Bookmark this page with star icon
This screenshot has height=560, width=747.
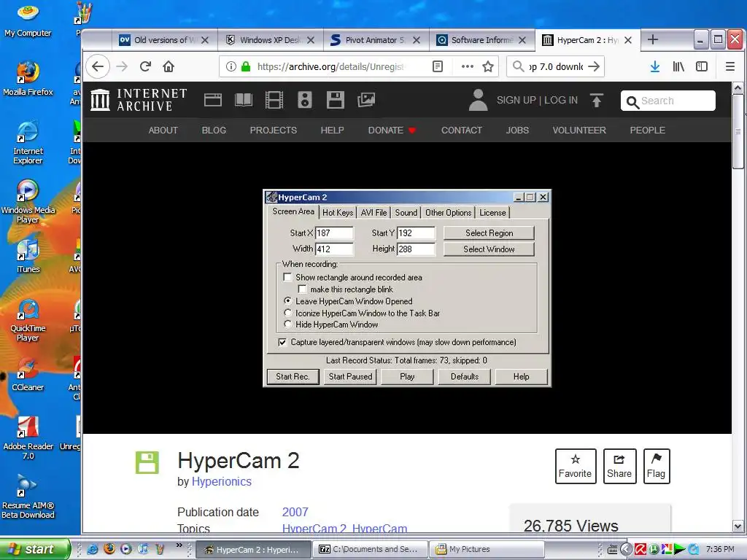click(x=488, y=66)
